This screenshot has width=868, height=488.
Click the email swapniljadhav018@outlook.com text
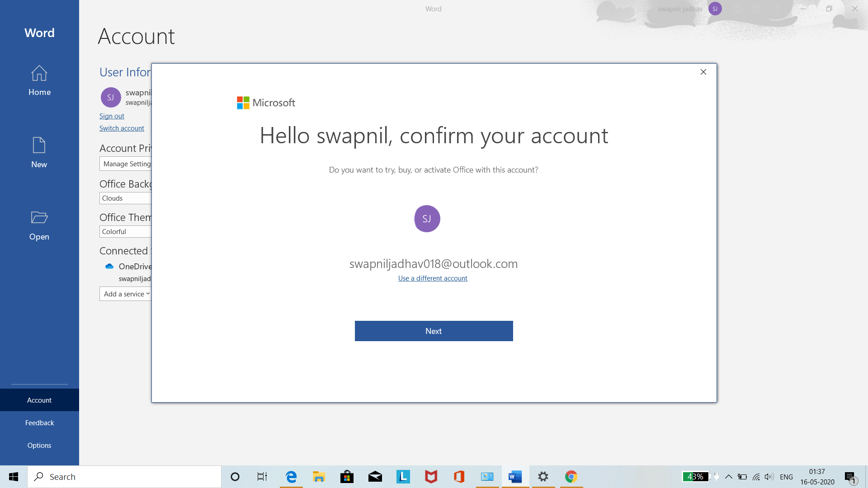(434, 264)
